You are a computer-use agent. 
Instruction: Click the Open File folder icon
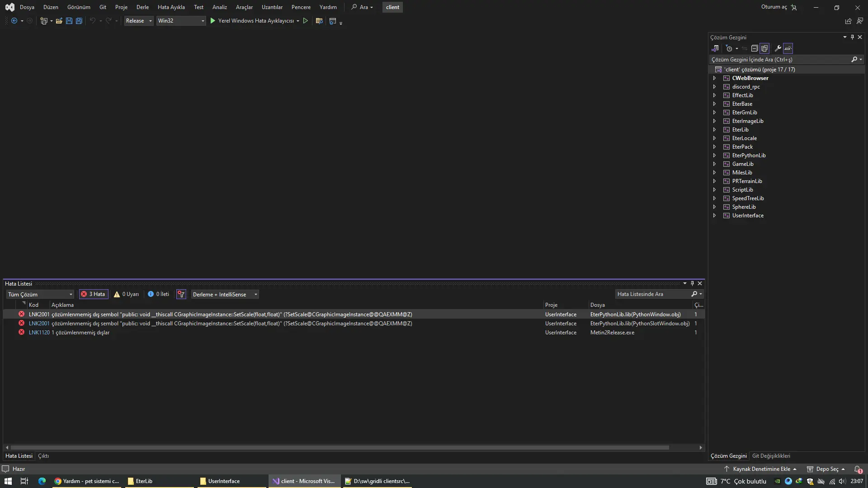(59, 21)
